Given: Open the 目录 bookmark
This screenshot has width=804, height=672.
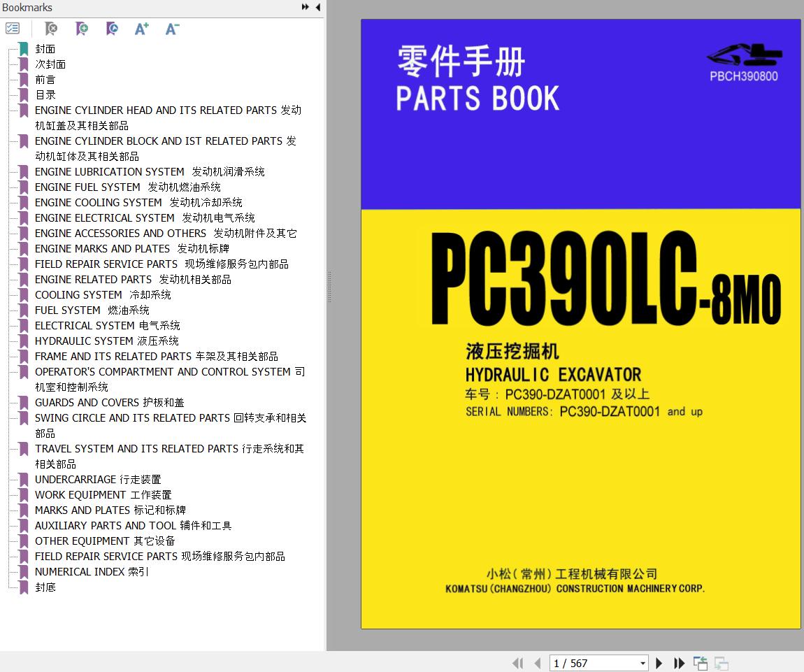Looking at the screenshot, I should pyautogui.click(x=45, y=95).
